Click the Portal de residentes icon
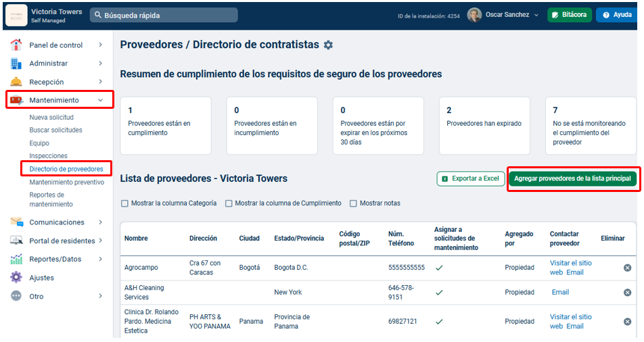 pos(16,240)
